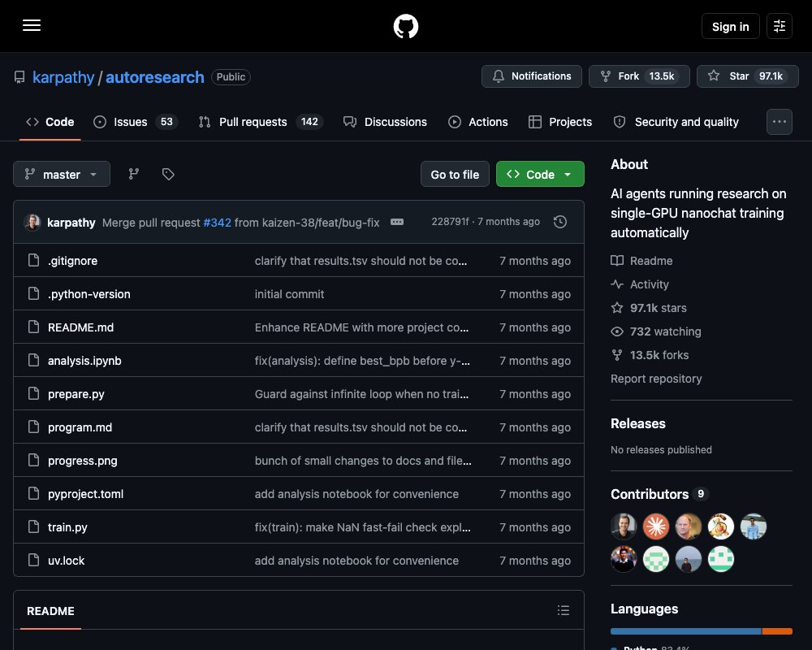Open the README.md file
Viewport: 812px width, 650px height.
[x=80, y=327]
